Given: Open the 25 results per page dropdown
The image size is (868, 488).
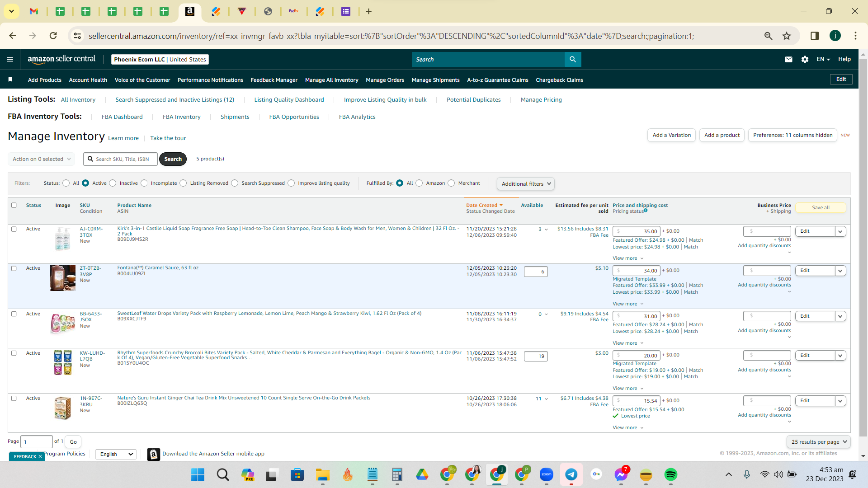Looking at the screenshot, I should tap(819, 442).
